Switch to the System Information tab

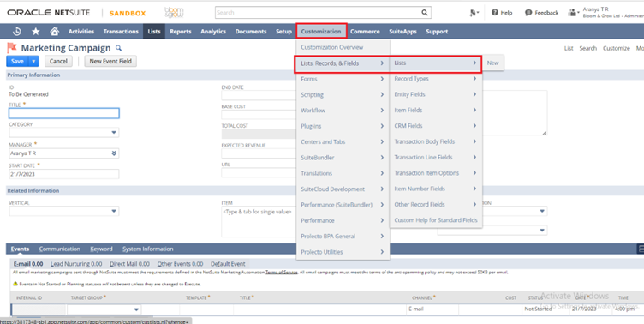[x=148, y=249]
